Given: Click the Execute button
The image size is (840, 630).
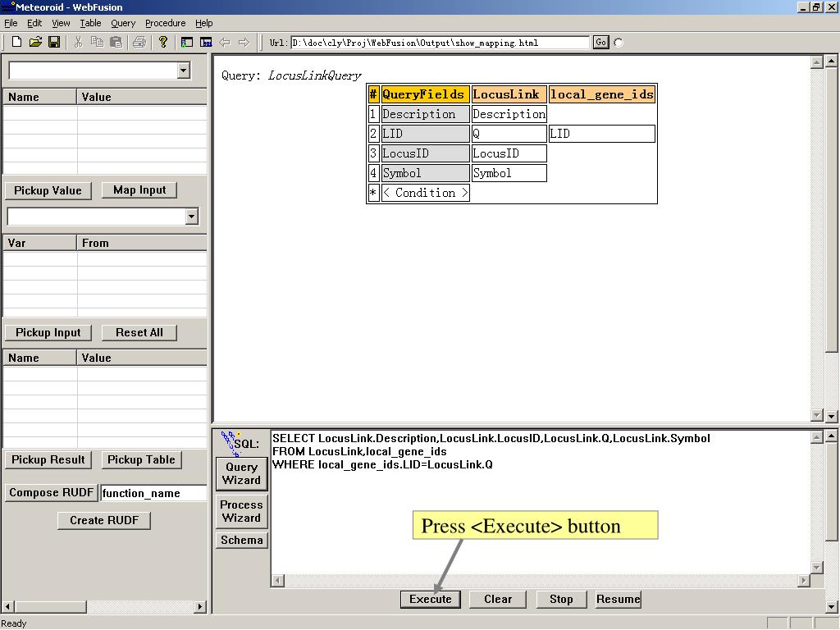Looking at the screenshot, I should (430, 599).
